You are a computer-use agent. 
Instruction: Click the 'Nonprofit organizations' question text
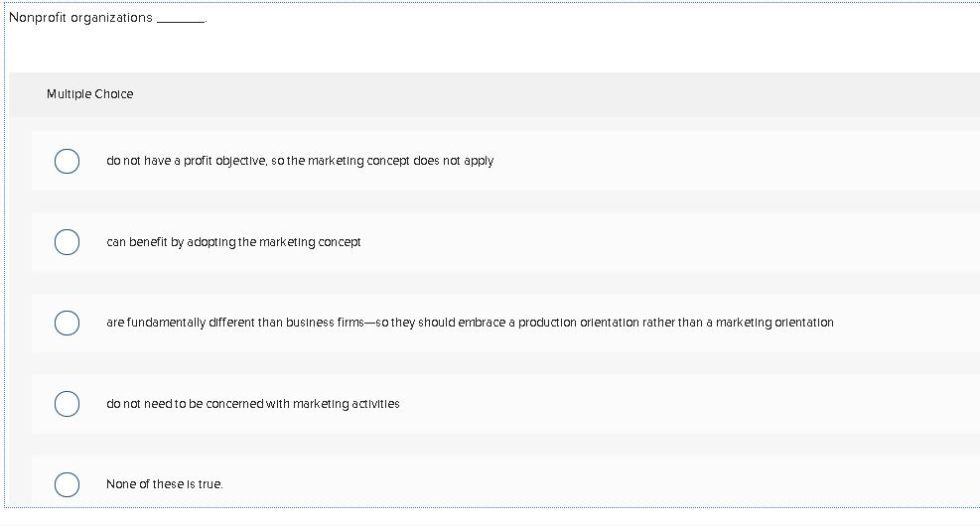point(80,18)
